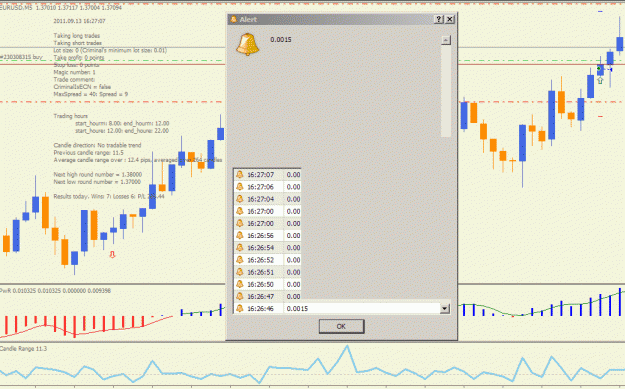Viewport: 625px width, 389px height.
Task: Click the 'Previous candle range: 11.5' text
Action: (88, 153)
